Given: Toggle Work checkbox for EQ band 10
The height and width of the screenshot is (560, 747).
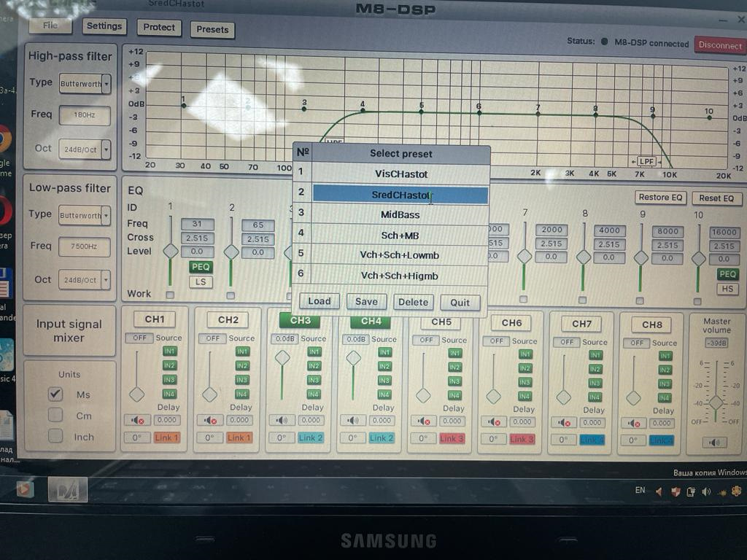Looking at the screenshot, I should point(697,301).
